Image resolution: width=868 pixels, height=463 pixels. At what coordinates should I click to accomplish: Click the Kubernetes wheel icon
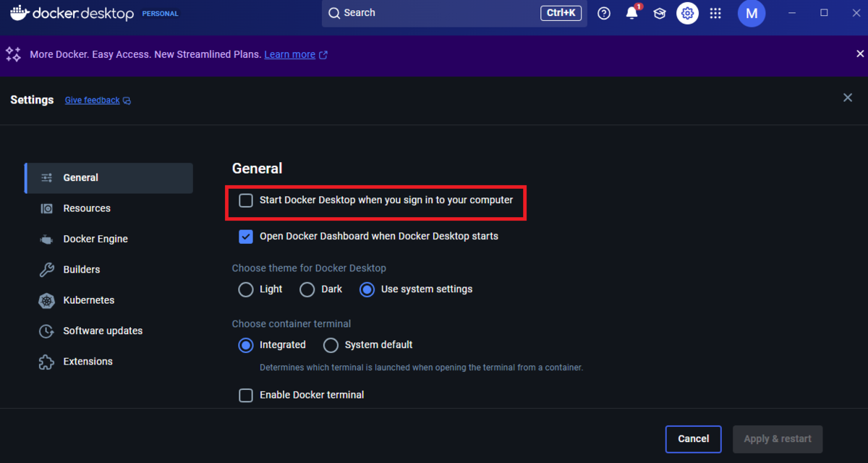pos(46,300)
